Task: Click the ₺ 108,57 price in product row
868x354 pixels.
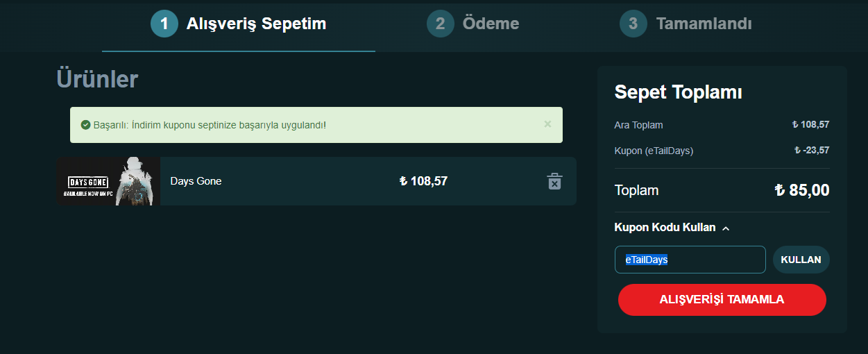Action: (423, 181)
